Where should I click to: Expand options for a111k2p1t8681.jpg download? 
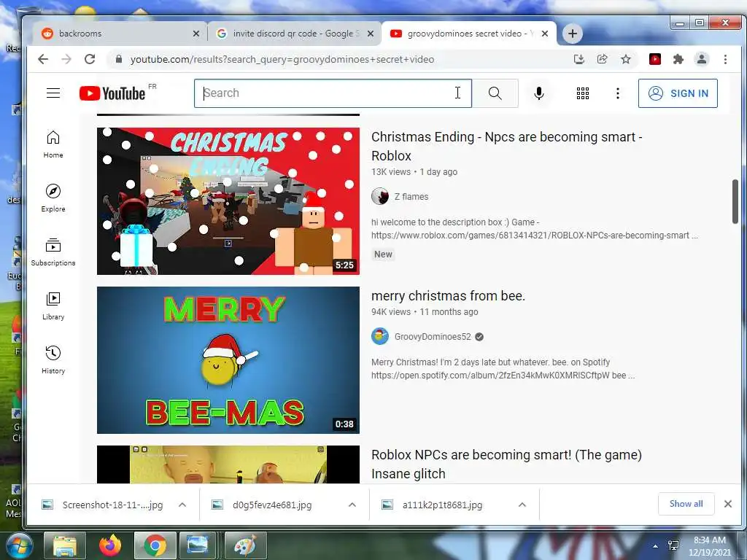click(x=522, y=505)
